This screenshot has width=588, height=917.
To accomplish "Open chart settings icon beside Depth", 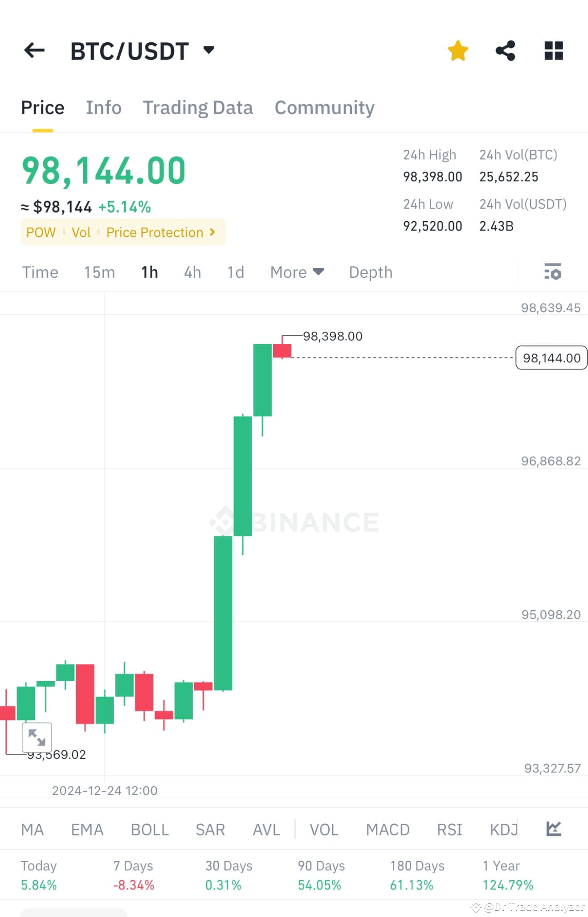I will click(x=553, y=271).
